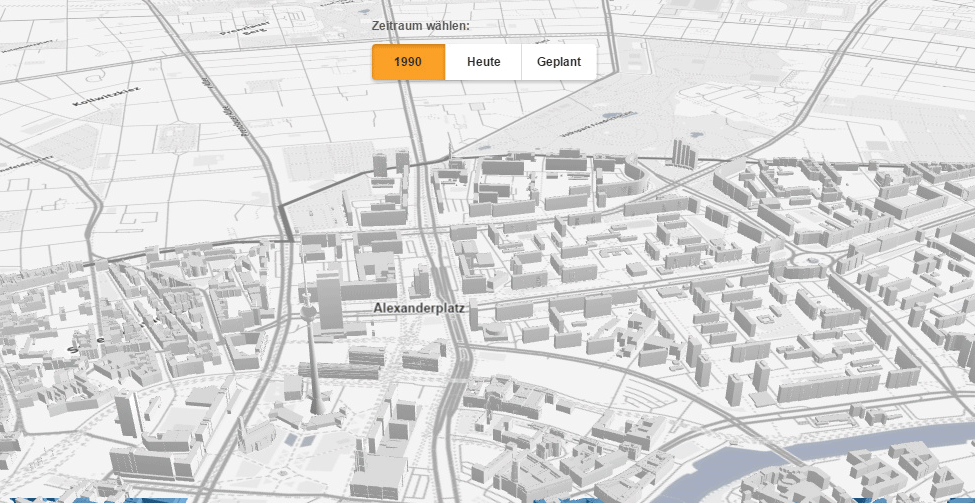The height and width of the screenshot is (503, 975).
Task: Switch to the Heute time period
Action: click(483, 62)
